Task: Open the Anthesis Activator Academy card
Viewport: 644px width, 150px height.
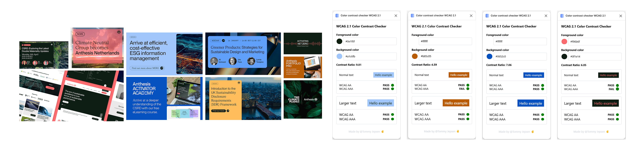Action: point(164,98)
